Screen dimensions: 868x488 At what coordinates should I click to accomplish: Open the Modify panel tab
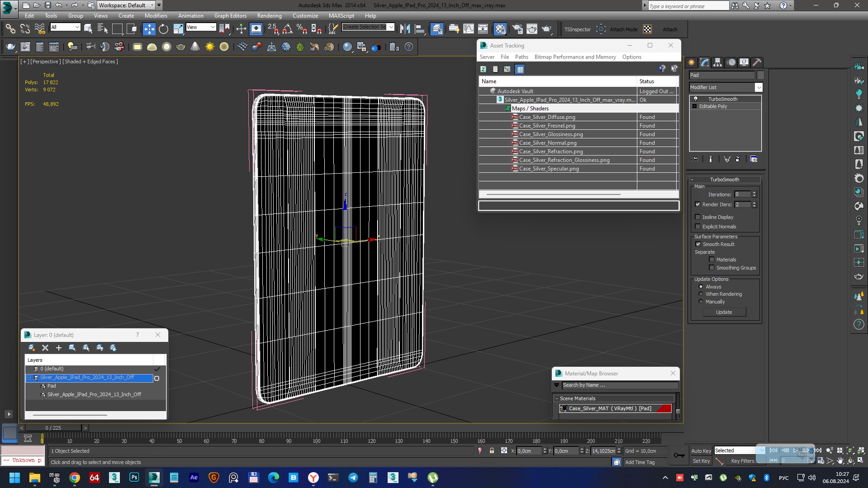pyautogui.click(x=705, y=62)
